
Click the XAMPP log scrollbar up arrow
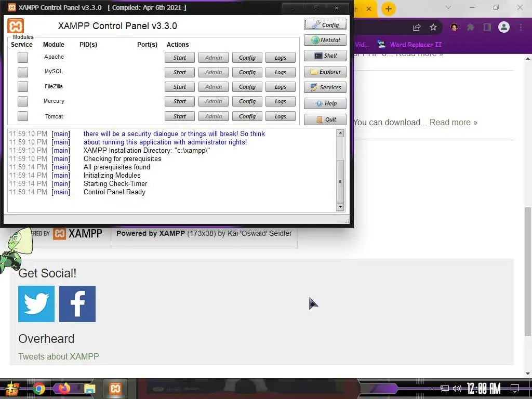pos(340,133)
